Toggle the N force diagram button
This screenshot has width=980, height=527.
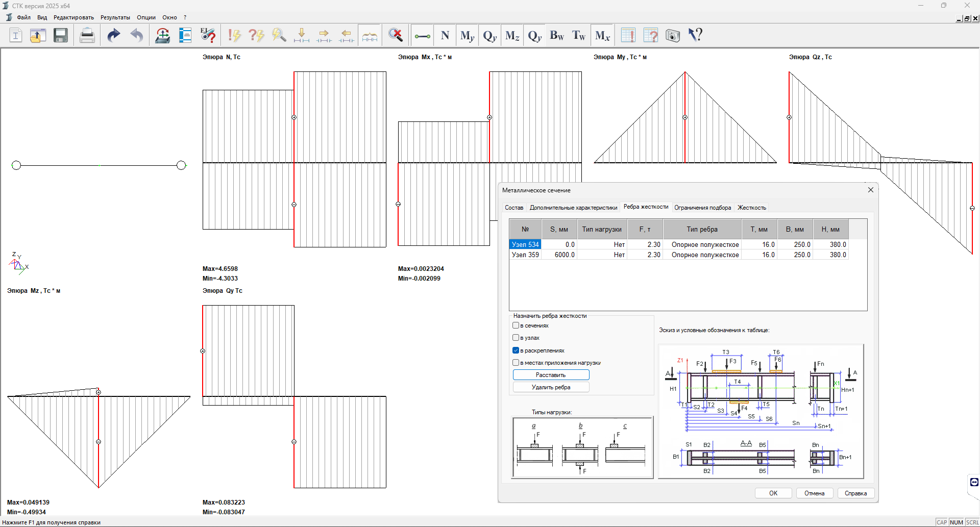pyautogui.click(x=445, y=35)
